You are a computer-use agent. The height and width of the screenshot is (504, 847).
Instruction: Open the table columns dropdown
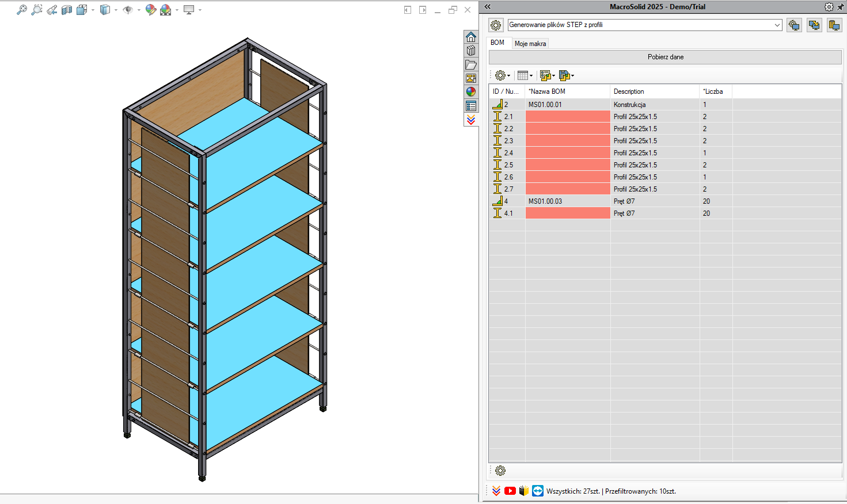pos(525,75)
